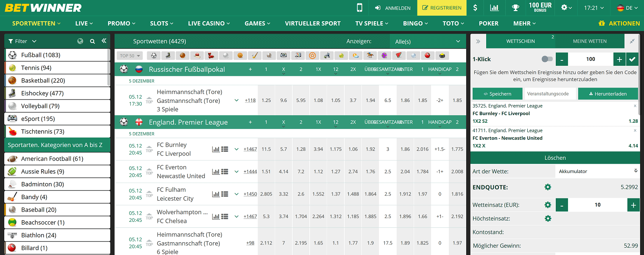This screenshot has height=255, width=644.
Task: Select the horse racing icon filter
Action: 370,56
